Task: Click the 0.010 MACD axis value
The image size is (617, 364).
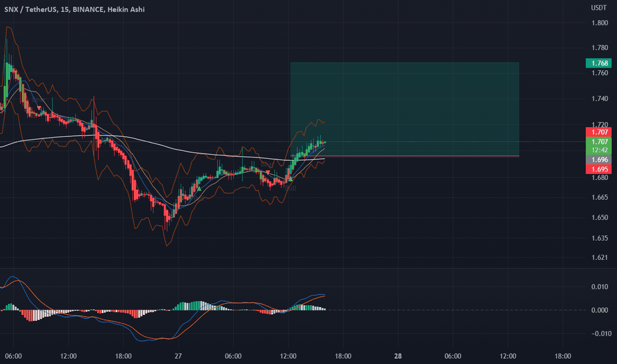Action: 600,287
